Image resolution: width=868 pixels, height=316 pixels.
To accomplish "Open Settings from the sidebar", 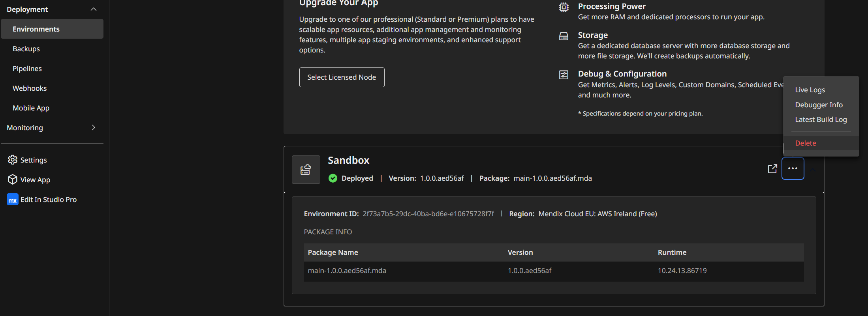I will point(34,160).
